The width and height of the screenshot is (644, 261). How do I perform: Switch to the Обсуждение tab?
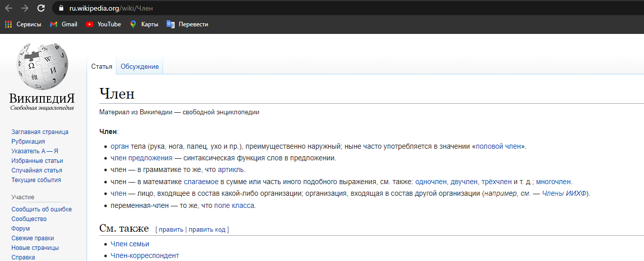coord(139,67)
